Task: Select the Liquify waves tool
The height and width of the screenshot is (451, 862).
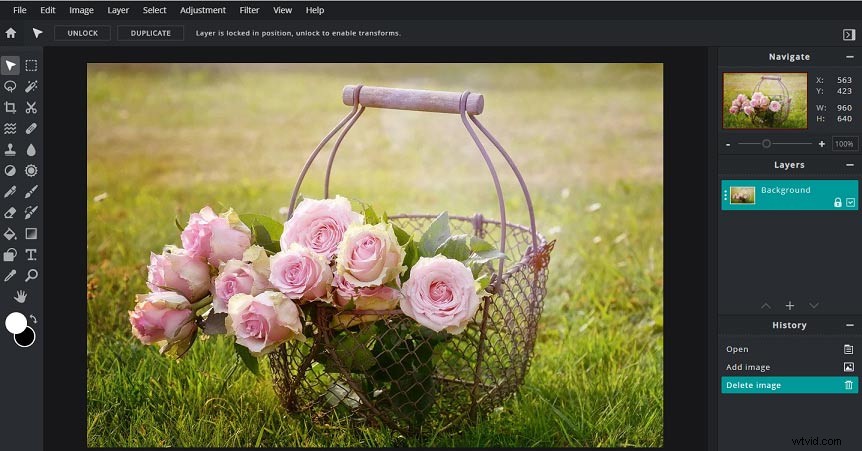Action: 10,129
